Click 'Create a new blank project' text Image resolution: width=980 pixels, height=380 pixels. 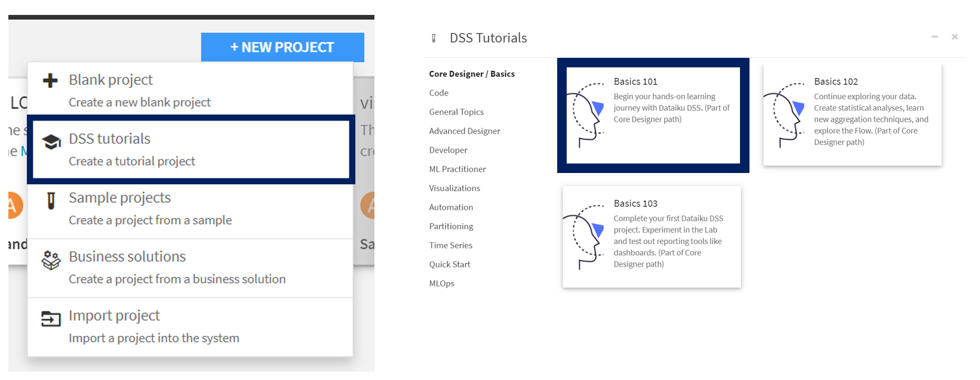[140, 103]
